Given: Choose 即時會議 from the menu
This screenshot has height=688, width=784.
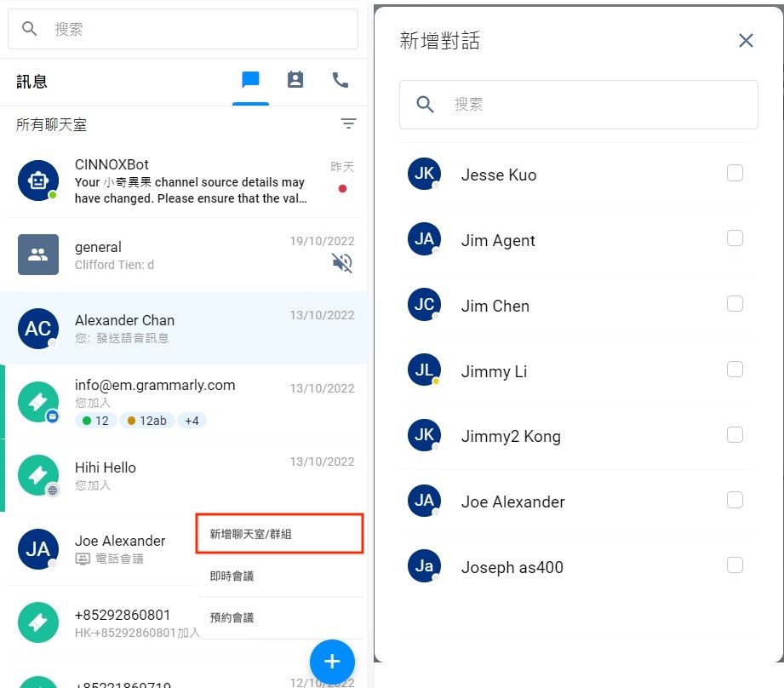Looking at the screenshot, I should click(x=281, y=576).
